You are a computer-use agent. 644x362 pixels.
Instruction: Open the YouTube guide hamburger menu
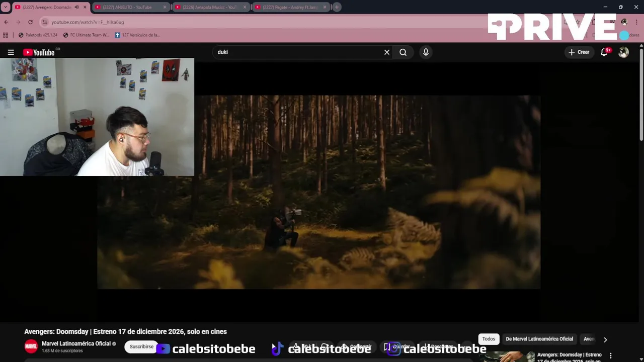point(11,52)
